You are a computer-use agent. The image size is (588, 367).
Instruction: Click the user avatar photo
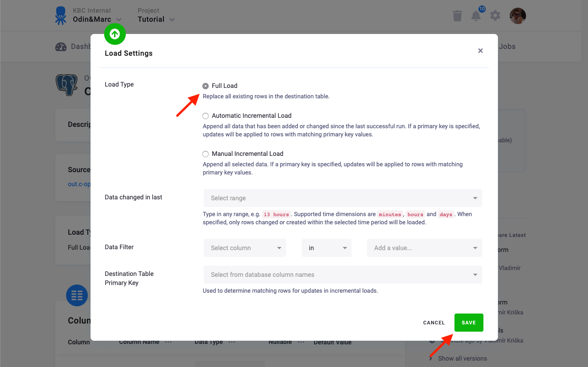517,16
